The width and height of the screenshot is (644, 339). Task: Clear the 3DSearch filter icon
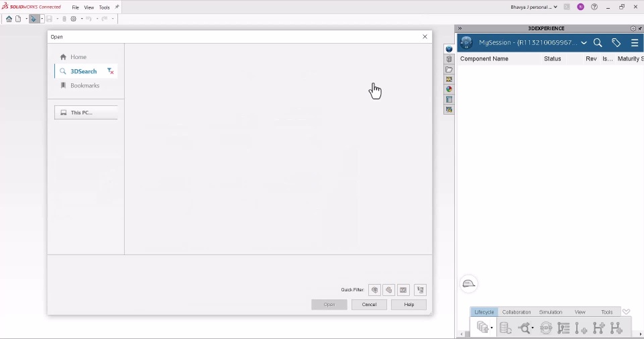pyautogui.click(x=111, y=71)
